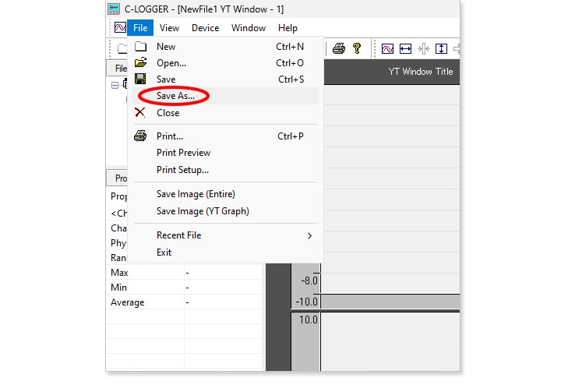Click the vertical double-arrow toolbar icon
The width and height of the screenshot is (561, 392).
pyautogui.click(x=441, y=48)
